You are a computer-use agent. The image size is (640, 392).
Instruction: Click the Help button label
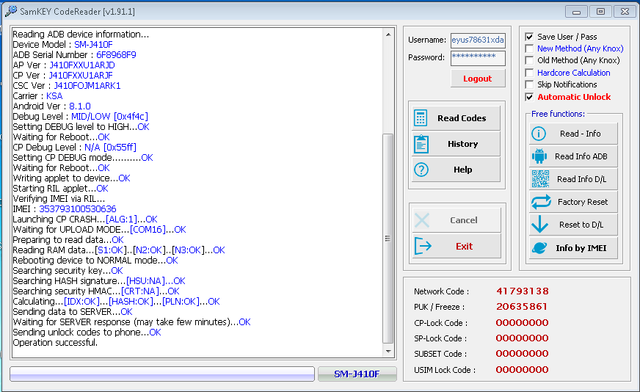(x=463, y=169)
